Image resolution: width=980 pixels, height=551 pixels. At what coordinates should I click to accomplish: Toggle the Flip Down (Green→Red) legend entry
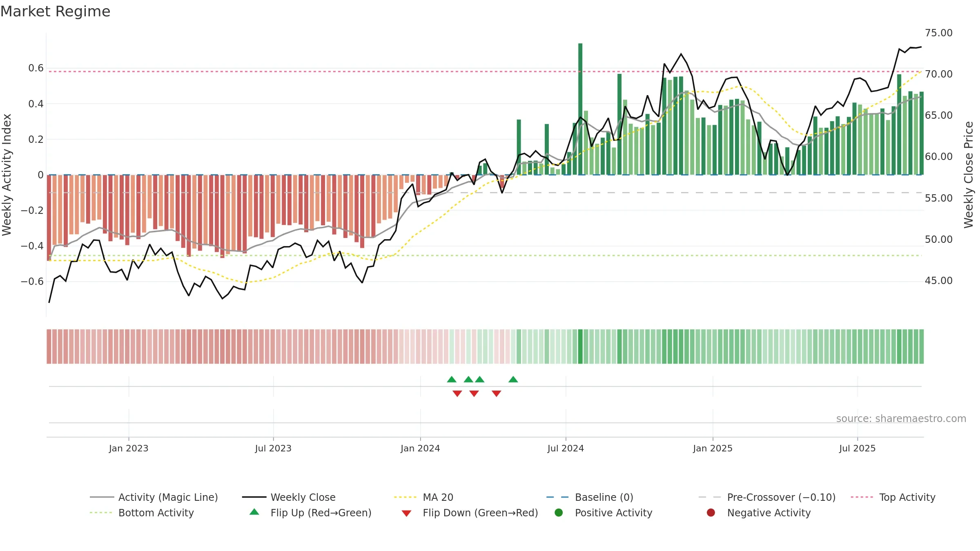(x=470, y=513)
